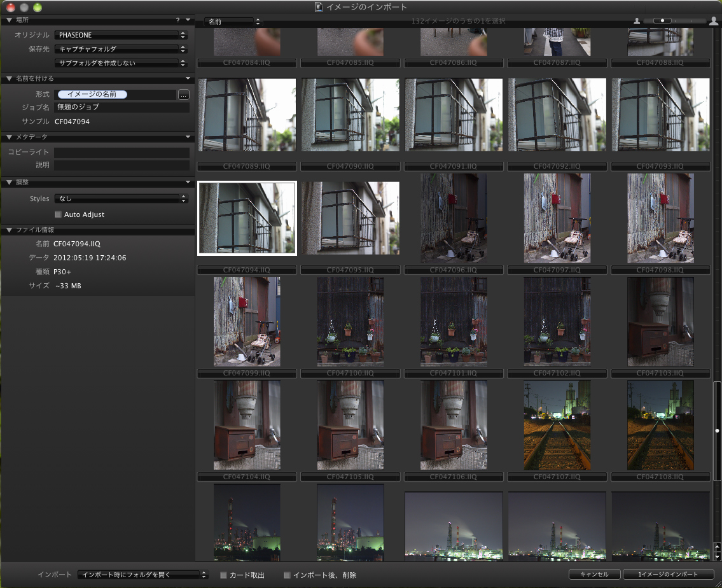Click the ジョブ名 input field
Viewport: 722px width, 588px height.
[x=121, y=107]
